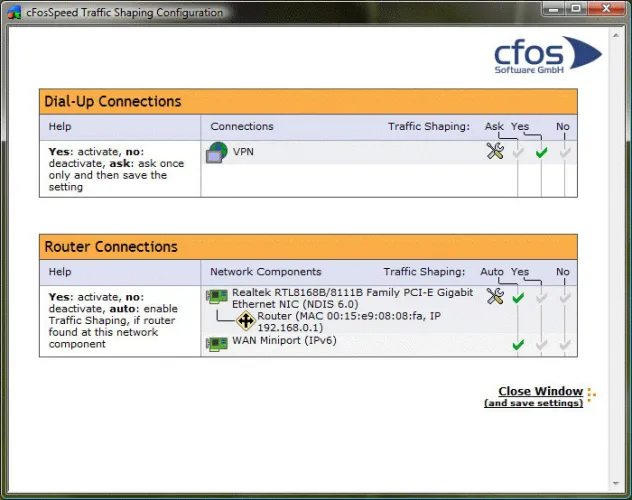Set Realtek NIC traffic shaping to Auto
The image size is (632, 500).
[x=517, y=297]
